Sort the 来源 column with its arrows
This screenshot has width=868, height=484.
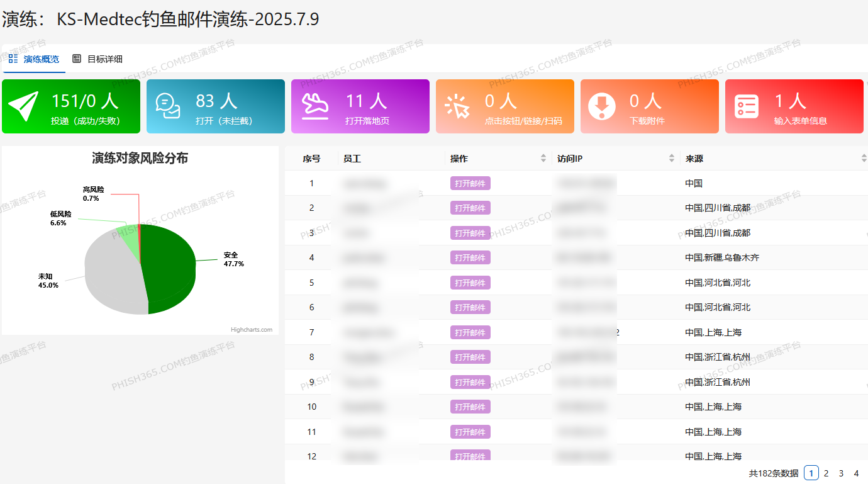(864, 159)
